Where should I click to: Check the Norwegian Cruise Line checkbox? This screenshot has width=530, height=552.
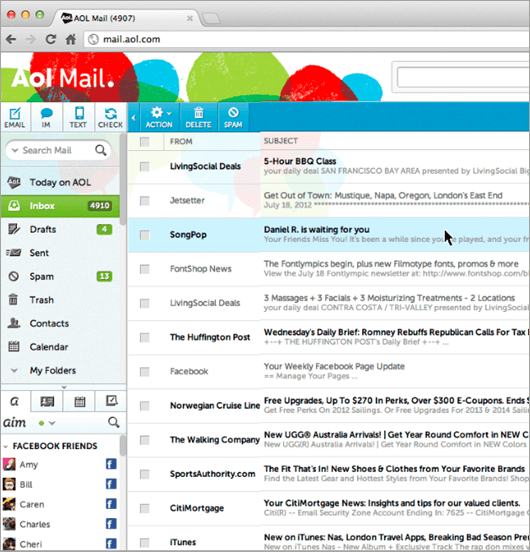point(145,406)
